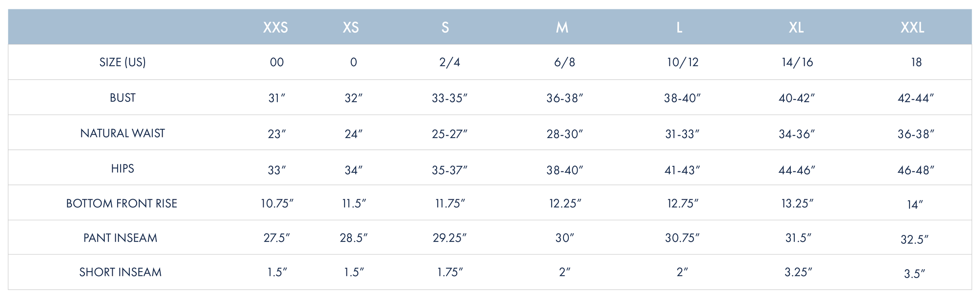The image size is (980, 302).
Task: Click the 29.25″ pant inseam value
Action: 449,238
